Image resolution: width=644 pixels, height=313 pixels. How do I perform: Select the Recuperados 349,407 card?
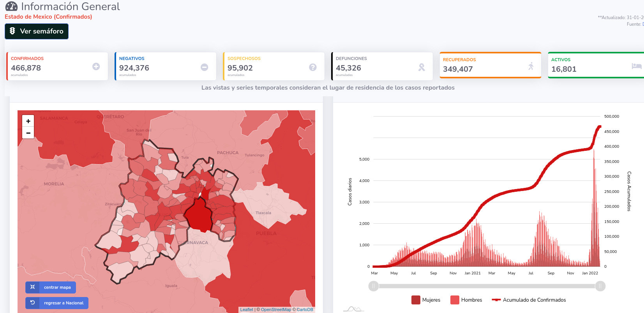[x=490, y=65]
